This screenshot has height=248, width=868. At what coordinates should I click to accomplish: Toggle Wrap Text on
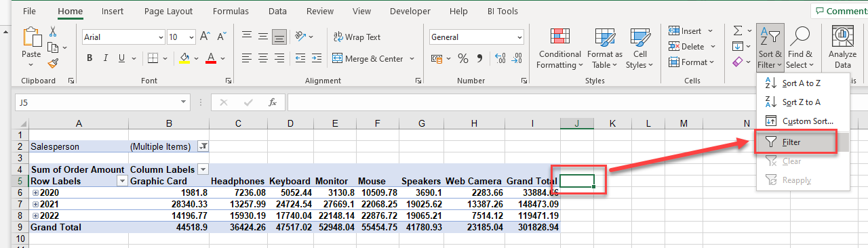point(357,37)
